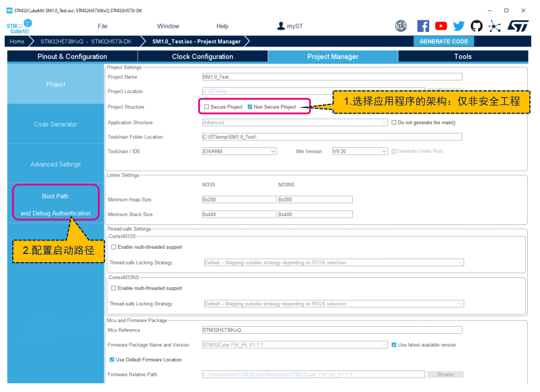
Task: Select the Project Manager tab
Action: pos(332,56)
